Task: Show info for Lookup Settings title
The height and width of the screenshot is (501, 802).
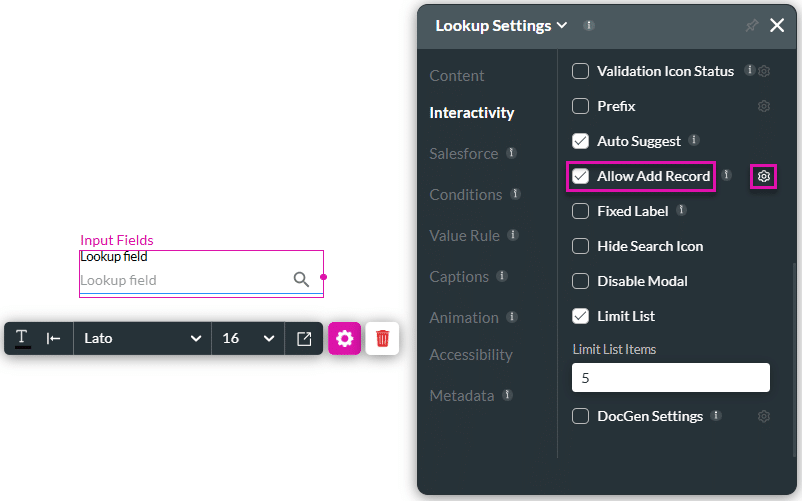Action: coord(589,25)
